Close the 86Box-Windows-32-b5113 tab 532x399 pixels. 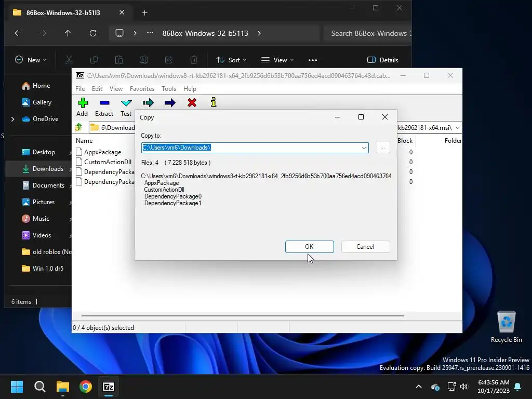click(122, 12)
